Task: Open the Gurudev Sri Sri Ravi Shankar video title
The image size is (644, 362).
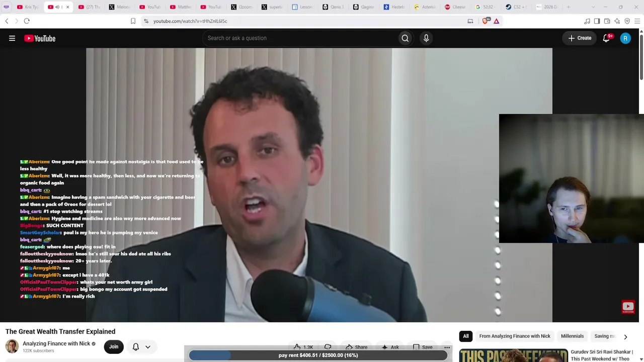Action: point(602,355)
